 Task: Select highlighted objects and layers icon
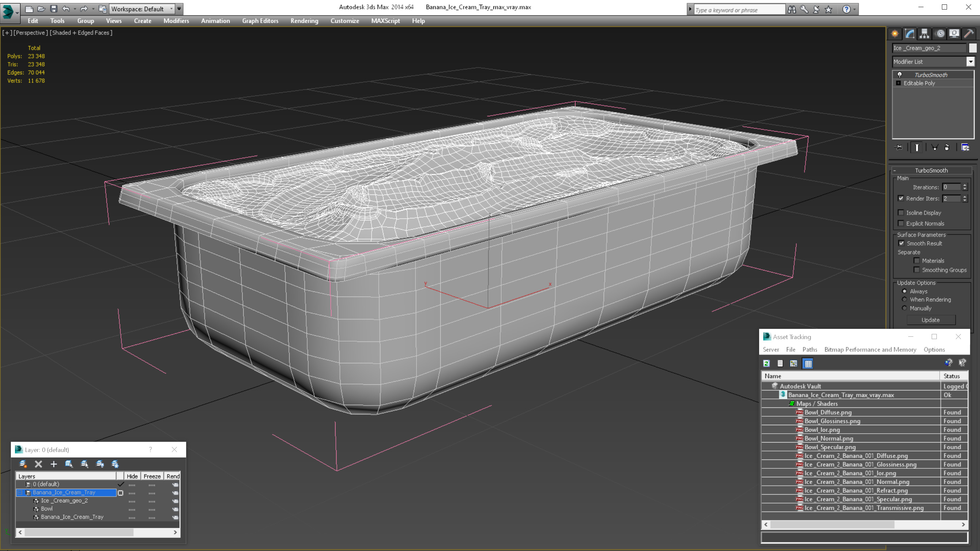(x=69, y=464)
